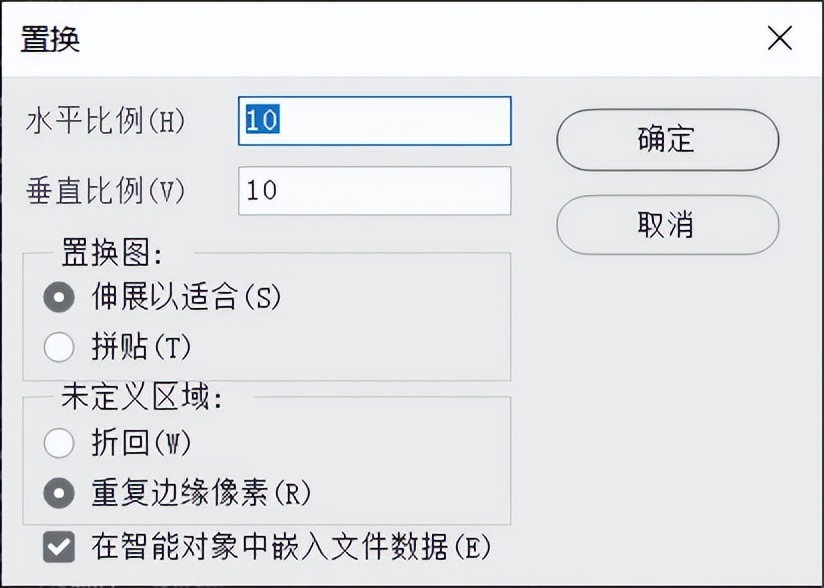Click inside the 水平比例(H) input field

tap(375, 120)
